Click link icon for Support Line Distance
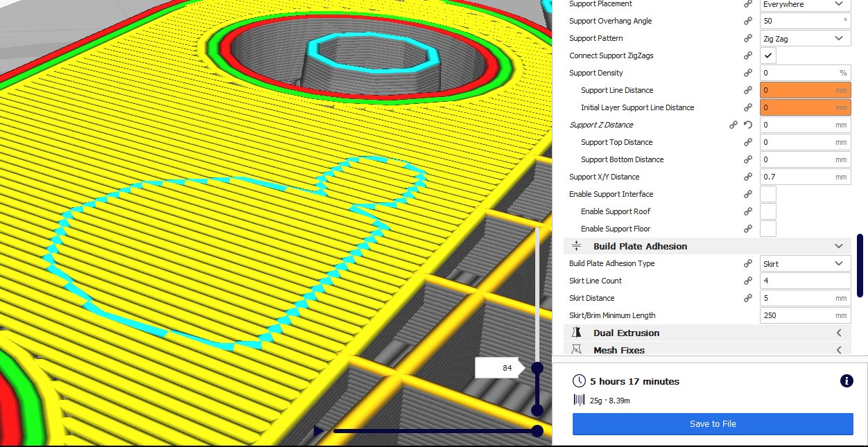The height and width of the screenshot is (447, 868). [x=748, y=90]
